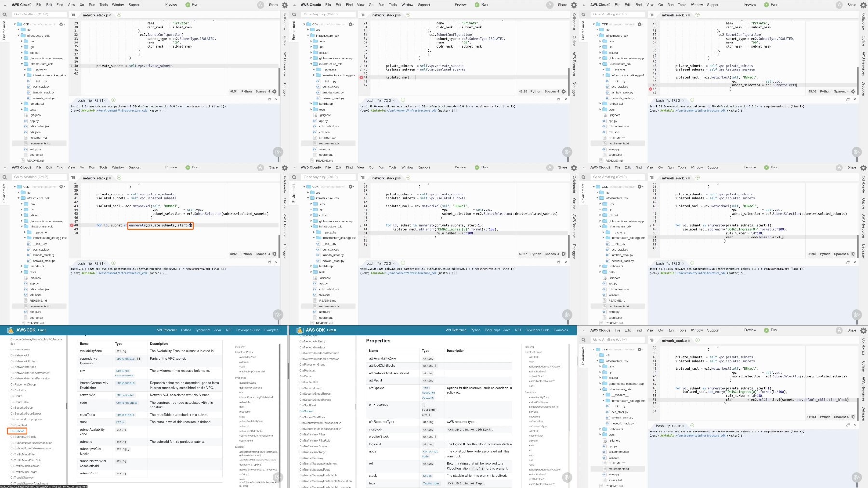The image size is (868, 488).
Task: Click the line containing 'default_child.cidr_block' in the 51:104 editor
Action: pyautogui.click(x=787, y=400)
